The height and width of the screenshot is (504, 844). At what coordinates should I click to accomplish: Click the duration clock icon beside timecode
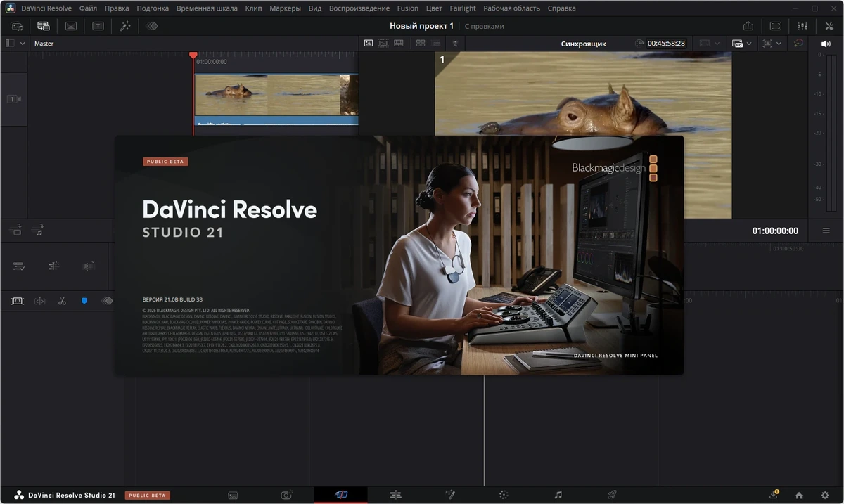(639, 43)
